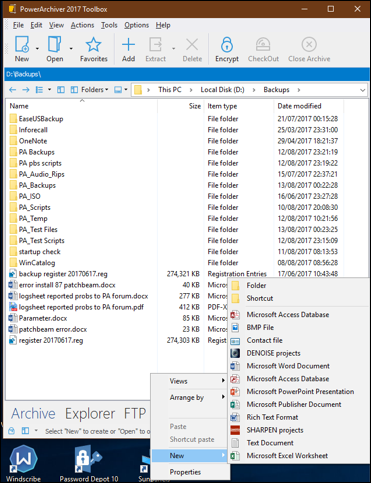The height and width of the screenshot is (483, 371).
Task: Open the Arrange by context submenu
Action: [x=190, y=398]
